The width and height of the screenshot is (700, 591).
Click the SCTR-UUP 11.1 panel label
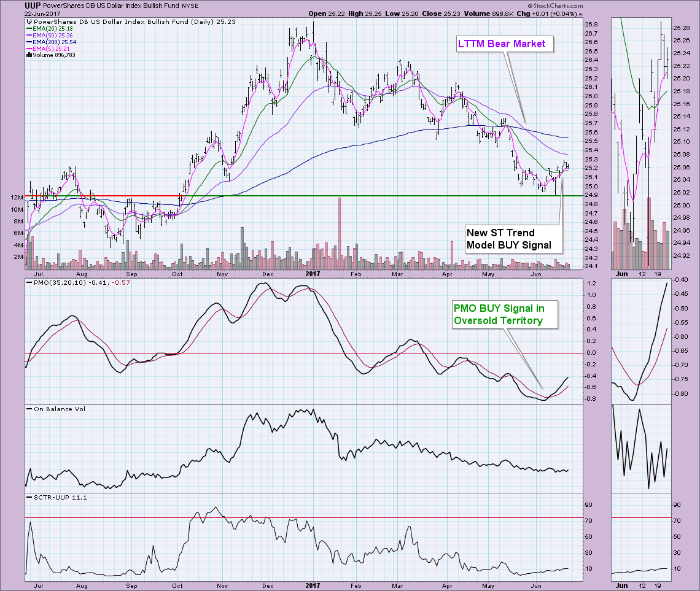60,497
